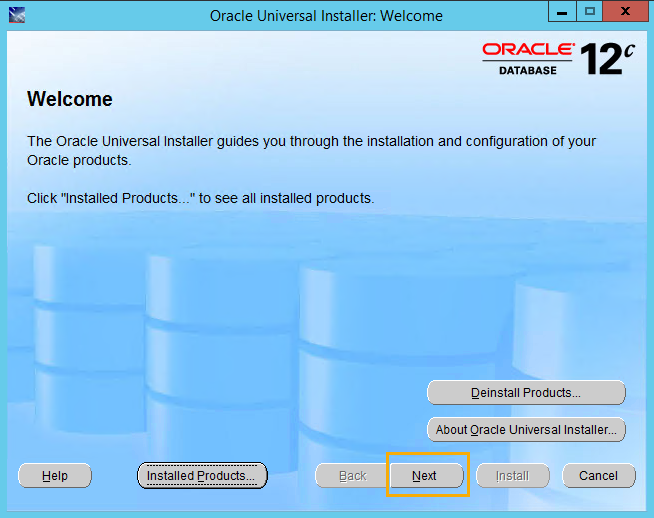Close the Oracle Universal Installer window
Viewport: 654px width, 518px height.
point(625,11)
